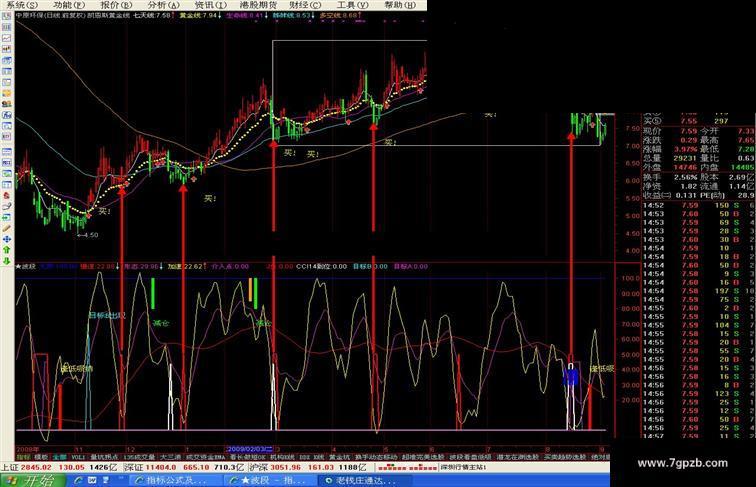
Task: Click the 外盘 14746 value in quote panel
Action: (685, 167)
